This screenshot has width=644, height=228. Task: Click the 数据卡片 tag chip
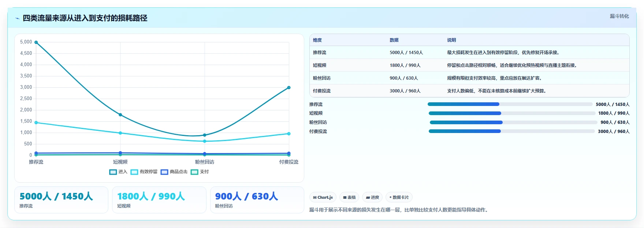tap(399, 197)
